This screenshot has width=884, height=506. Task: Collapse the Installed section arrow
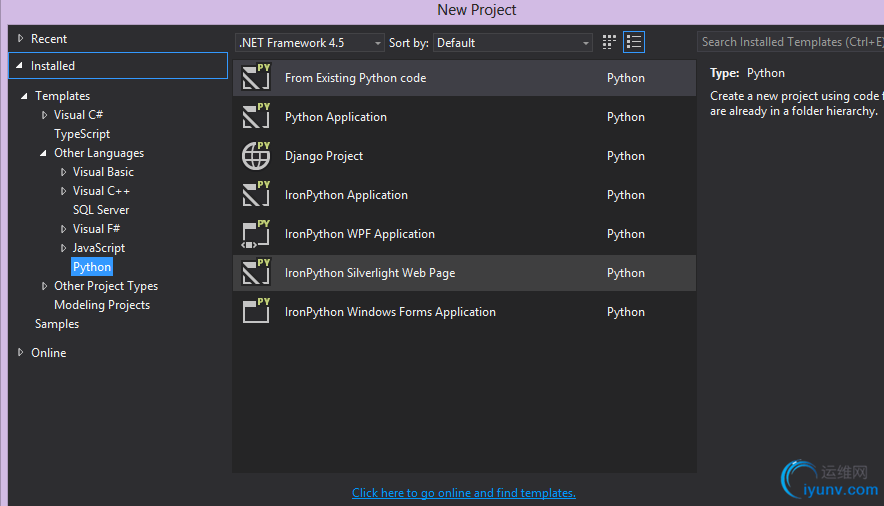19,65
